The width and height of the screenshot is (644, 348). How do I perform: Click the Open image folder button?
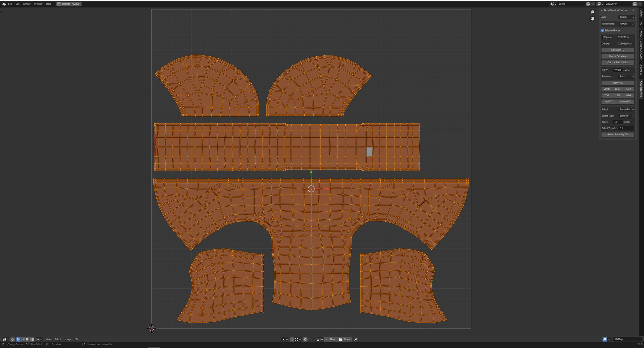point(344,339)
